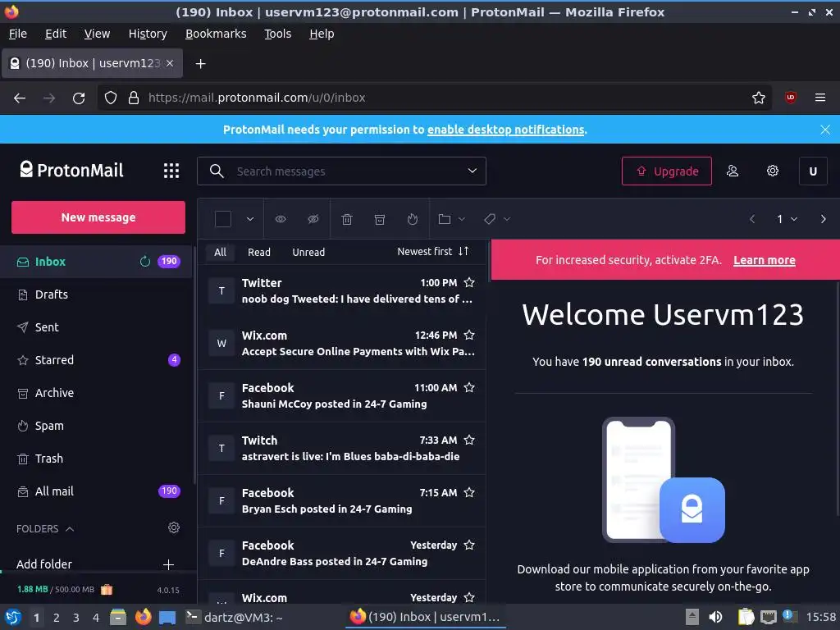Star the Twitch message
This screenshot has width=840, height=630.
(469, 440)
